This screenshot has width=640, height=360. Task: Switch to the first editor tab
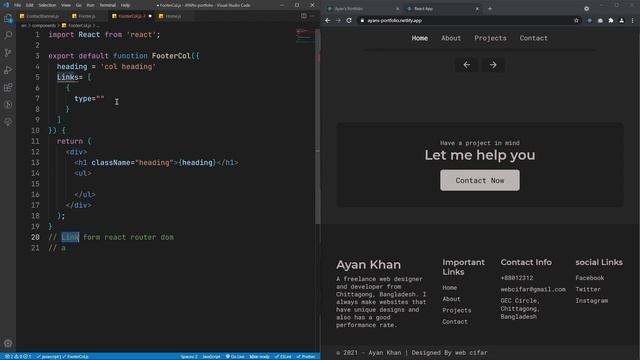[x=42, y=16]
